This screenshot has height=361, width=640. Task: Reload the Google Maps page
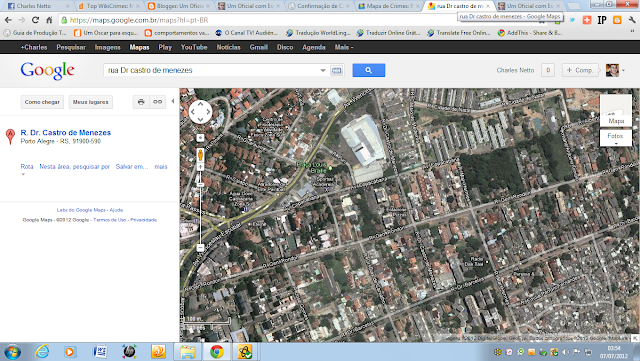[36, 20]
